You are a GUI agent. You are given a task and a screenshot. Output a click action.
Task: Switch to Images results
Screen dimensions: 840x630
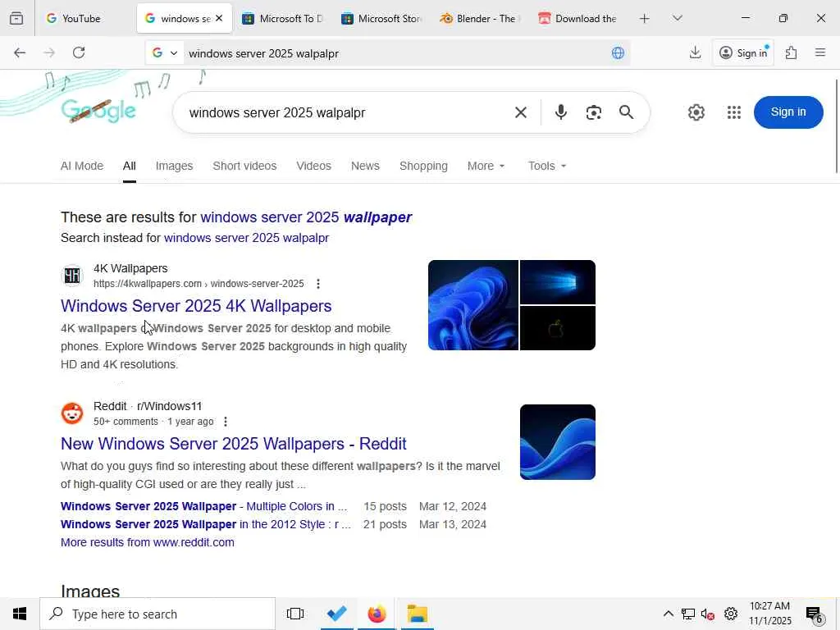pos(174,166)
